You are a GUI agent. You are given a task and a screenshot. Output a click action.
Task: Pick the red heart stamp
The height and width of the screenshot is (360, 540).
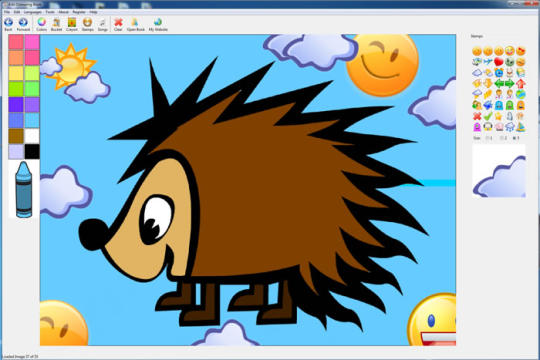coord(499,62)
